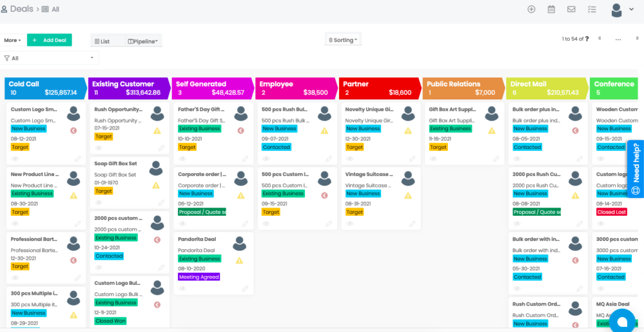Viewport: 644px width, 332px height.
Task: Edit Vintage Suitcase card via pencil icon
Action: point(413,223)
